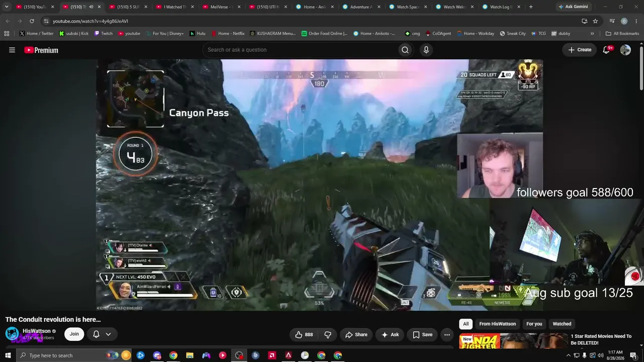Open the Chrome tab search dropdown
This screenshot has width=644, height=362.
click(x=7, y=7)
